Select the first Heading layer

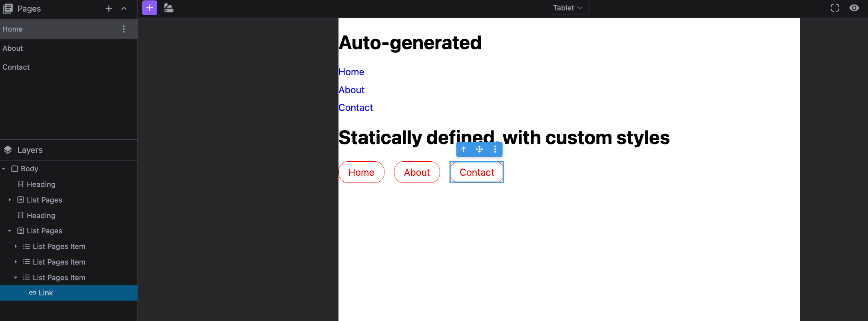(69, 184)
